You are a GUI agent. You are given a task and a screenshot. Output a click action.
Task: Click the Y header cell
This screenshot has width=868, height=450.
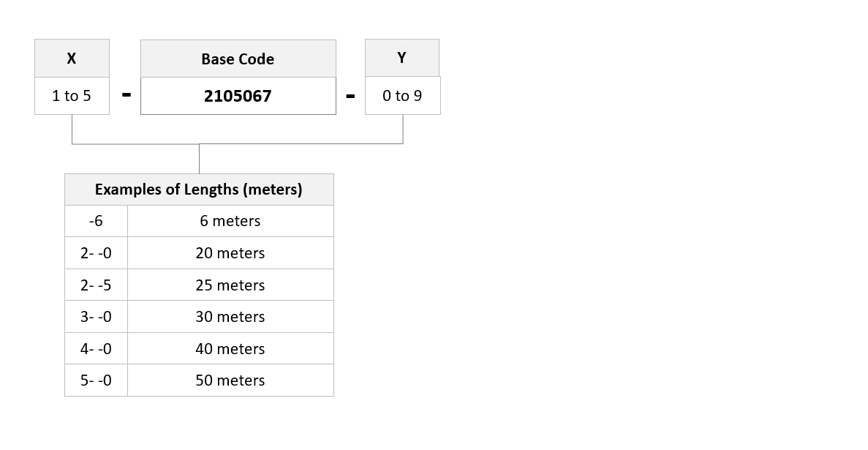[402, 58]
